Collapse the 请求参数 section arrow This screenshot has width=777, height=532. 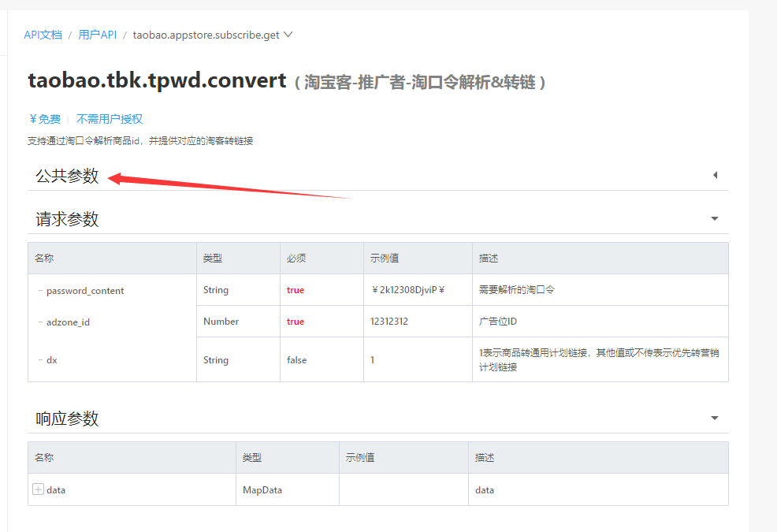[715, 218]
